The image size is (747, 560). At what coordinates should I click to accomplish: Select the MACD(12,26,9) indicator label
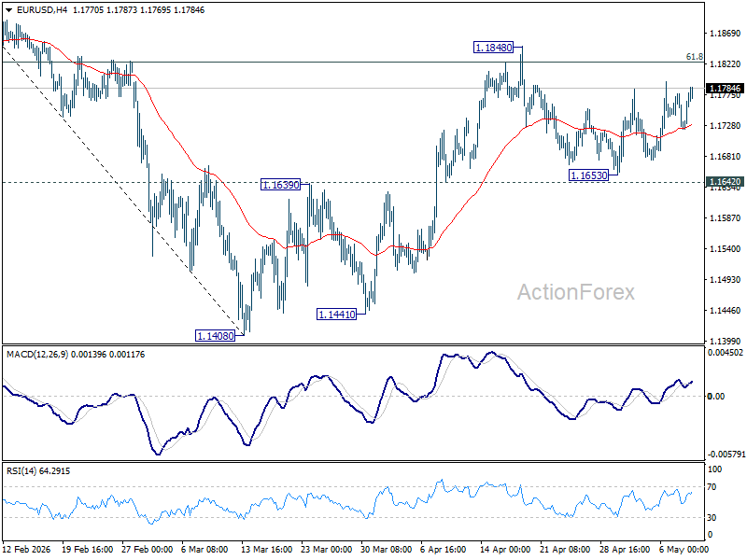click(x=37, y=355)
